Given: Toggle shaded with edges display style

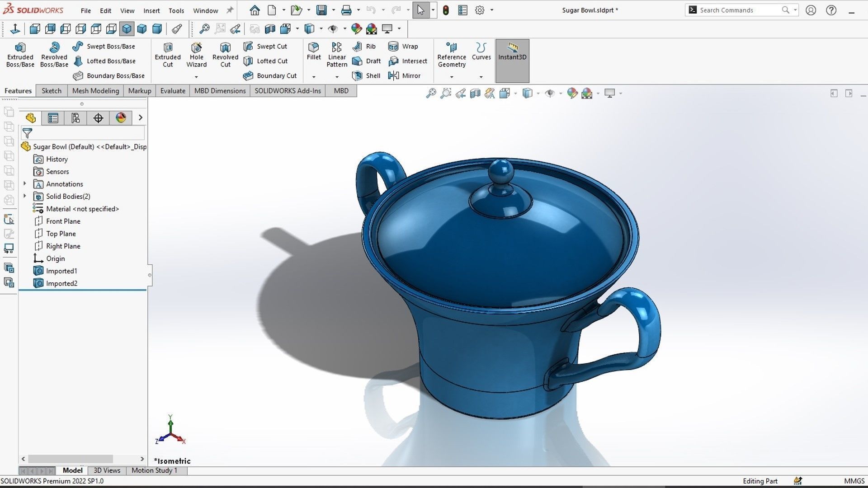Looking at the screenshot, I should (127, 29).
